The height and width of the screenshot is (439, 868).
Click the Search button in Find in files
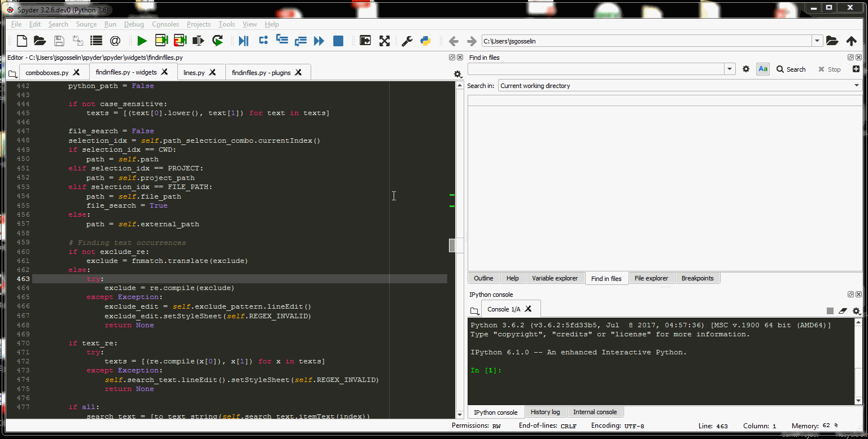791,69
